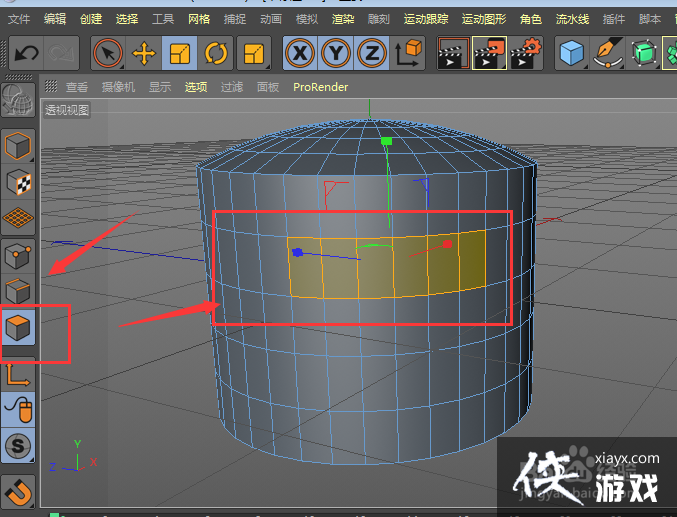Toggle Y axis lock
677x517 pixels.
tap(336, 53)
